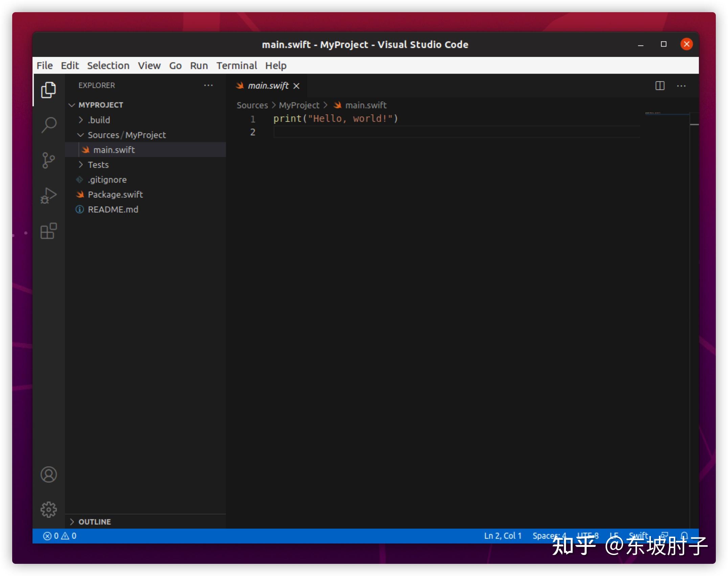This screenshot has height=576, width=728.
Task: Split the editor to the right
Action: click(660, 86)
